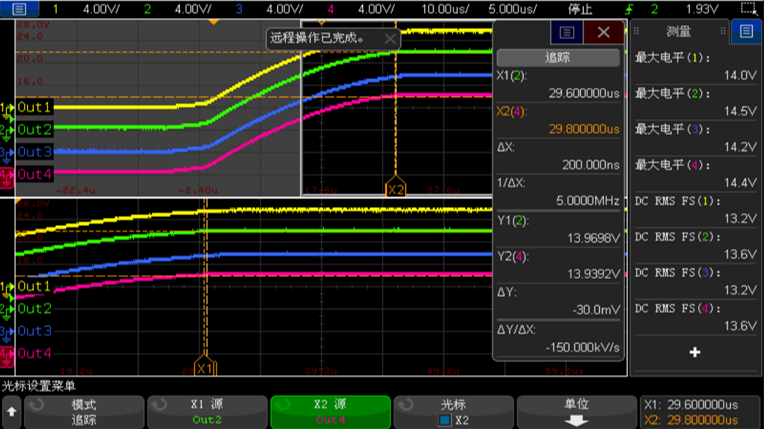Click the ΔY/ΔX value -150.000kV/s
Screen dimensions: 764x429
(x=583, y=347)
